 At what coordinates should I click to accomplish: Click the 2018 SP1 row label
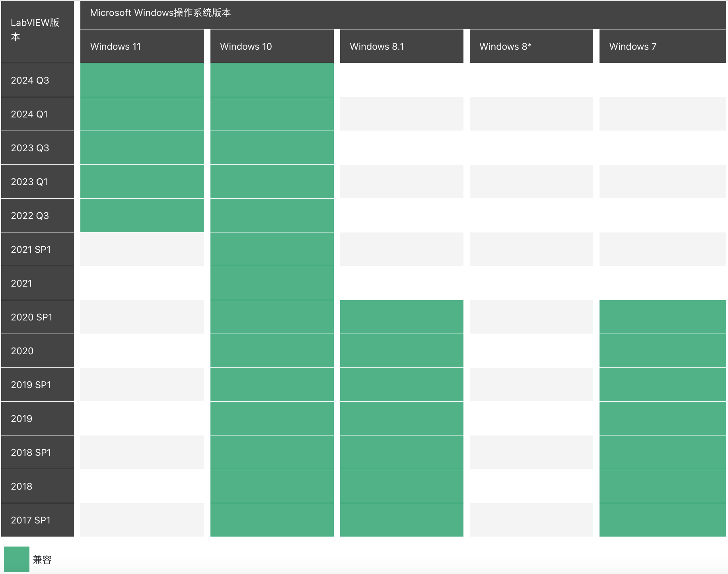pyautogui.click(x=37, y=452)
